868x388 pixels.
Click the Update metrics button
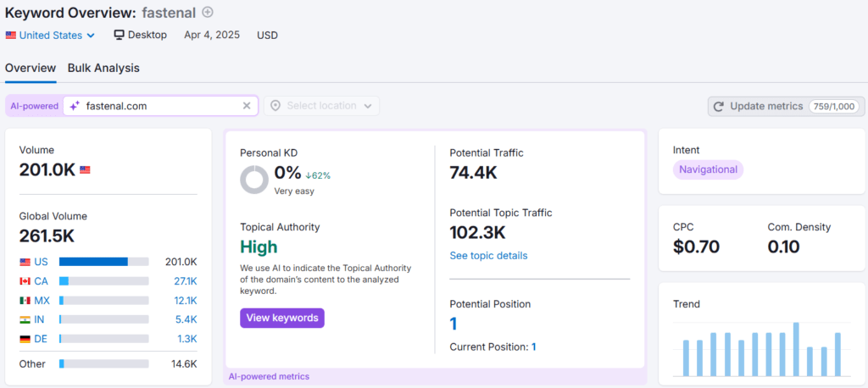tap(786, 106)
